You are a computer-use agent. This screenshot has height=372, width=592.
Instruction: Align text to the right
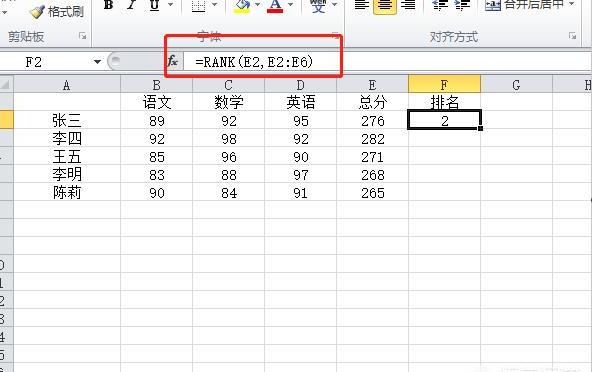point(408,5)
